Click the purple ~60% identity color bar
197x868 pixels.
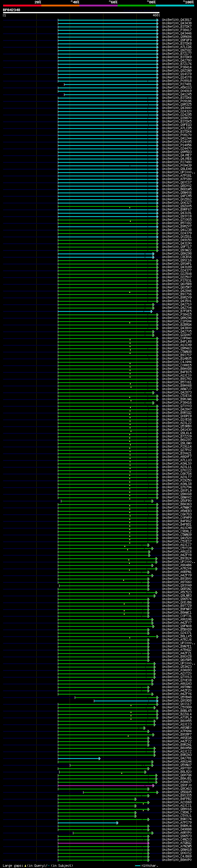point(99,6)
